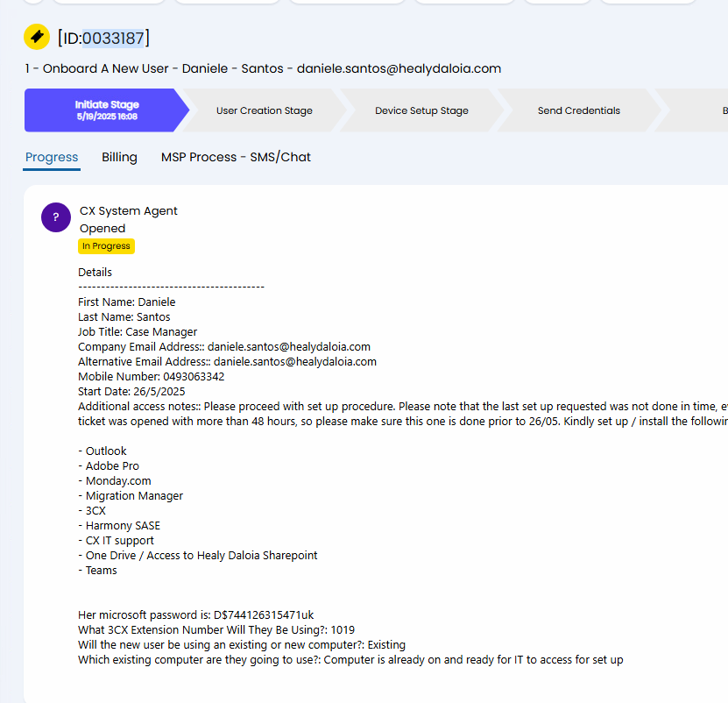The image size is (728, 703).
Task: Open the Billing tab
Action: (119, 157)
